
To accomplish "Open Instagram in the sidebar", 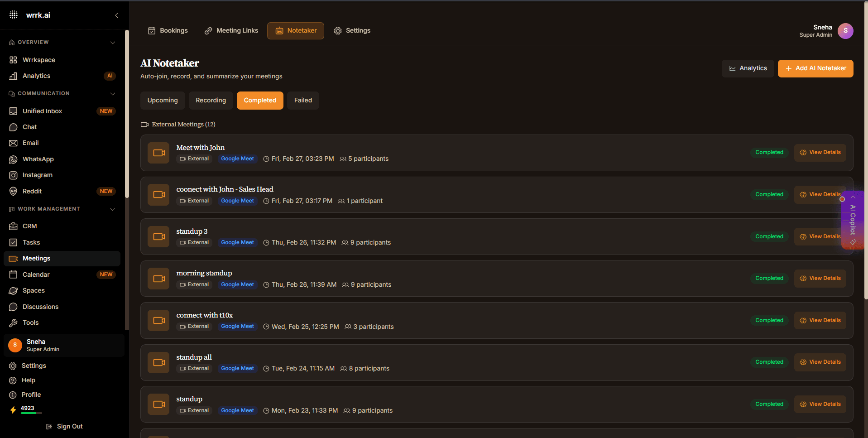I will [37, 175].
